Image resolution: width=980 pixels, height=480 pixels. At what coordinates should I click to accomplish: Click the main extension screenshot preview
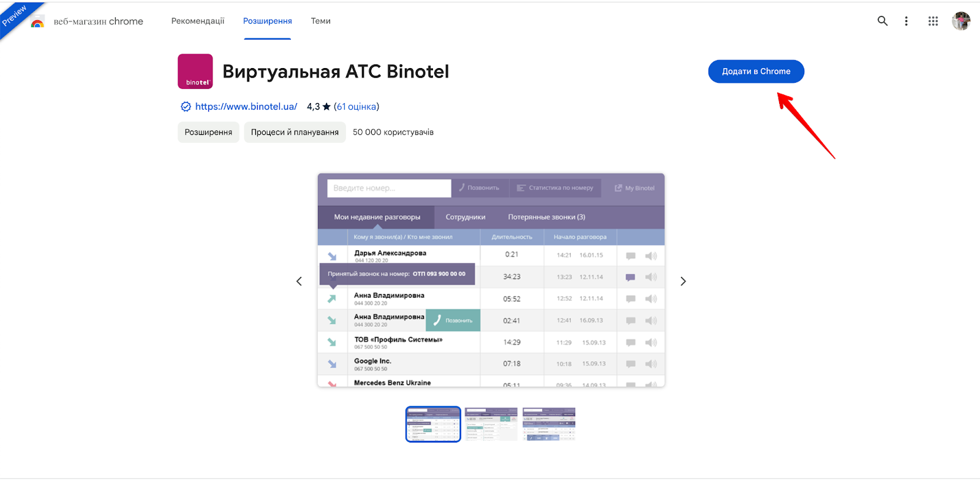(x=491, y=280)
